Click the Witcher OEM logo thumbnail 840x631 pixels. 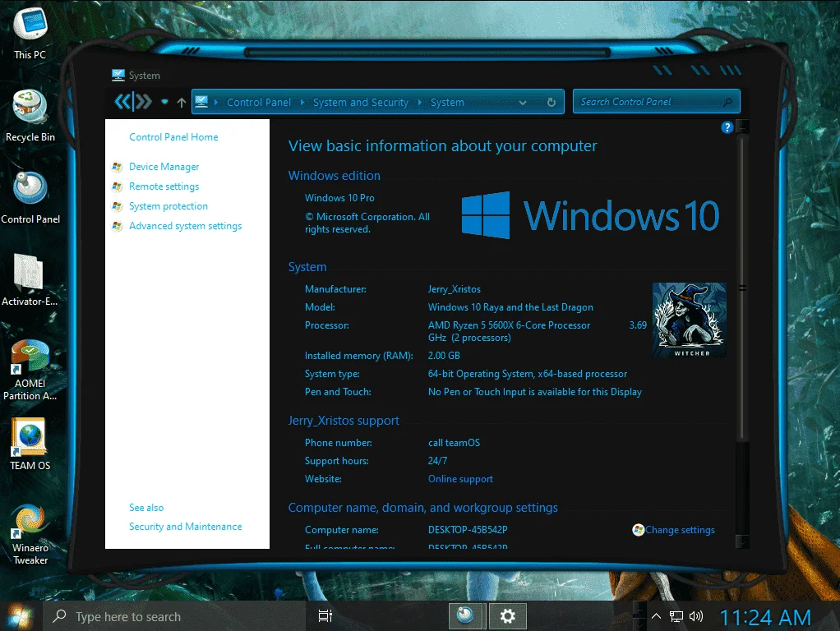(x=690, y=320)
